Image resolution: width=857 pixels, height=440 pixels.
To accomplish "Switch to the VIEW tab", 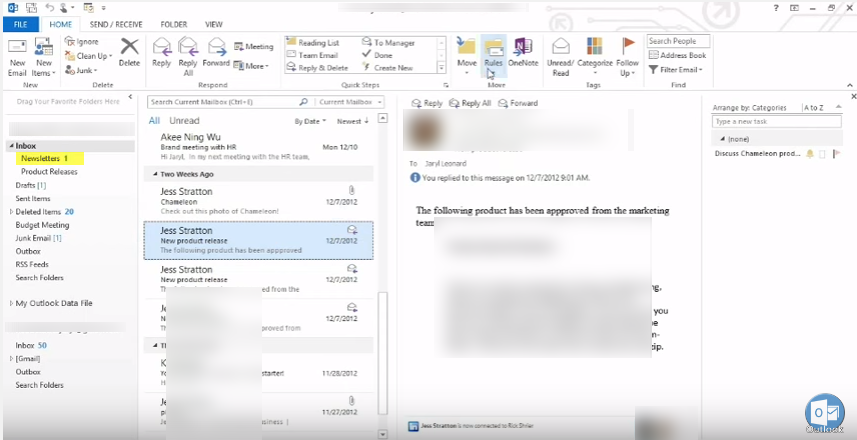I will [x=214, y=24].
